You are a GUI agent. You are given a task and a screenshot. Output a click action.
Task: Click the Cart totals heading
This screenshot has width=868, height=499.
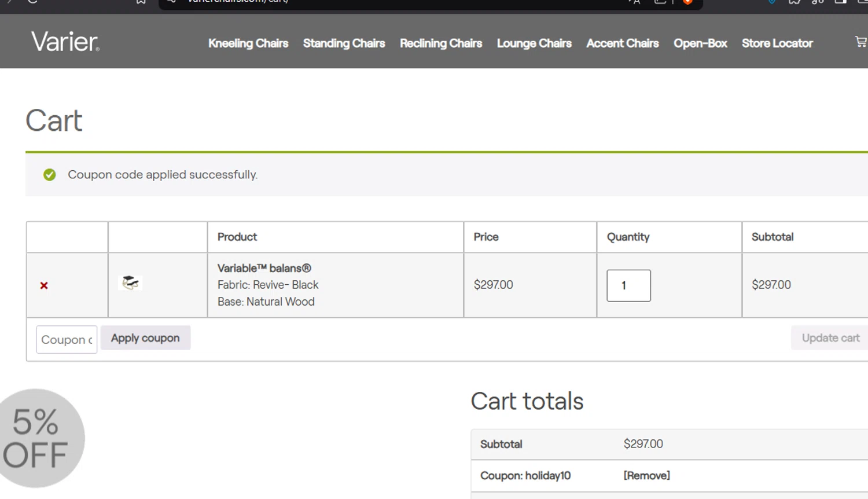527,401
